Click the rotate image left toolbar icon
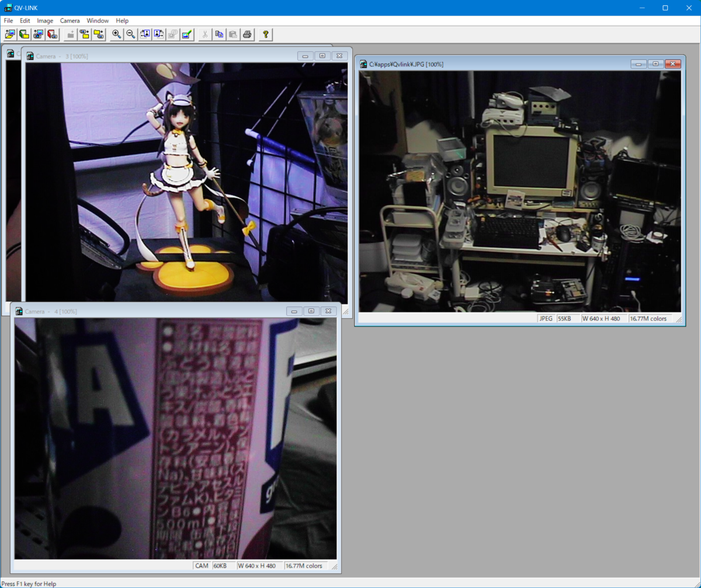The image size is (701, 588). [x=145, y=34]
